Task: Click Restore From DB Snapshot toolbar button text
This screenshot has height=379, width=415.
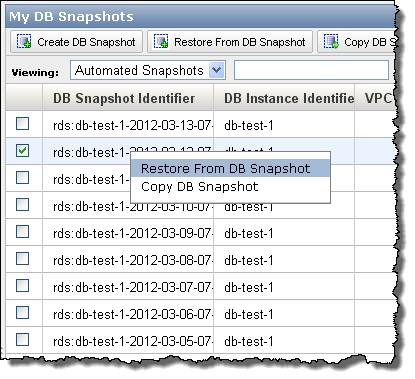Action: [240, 42]
